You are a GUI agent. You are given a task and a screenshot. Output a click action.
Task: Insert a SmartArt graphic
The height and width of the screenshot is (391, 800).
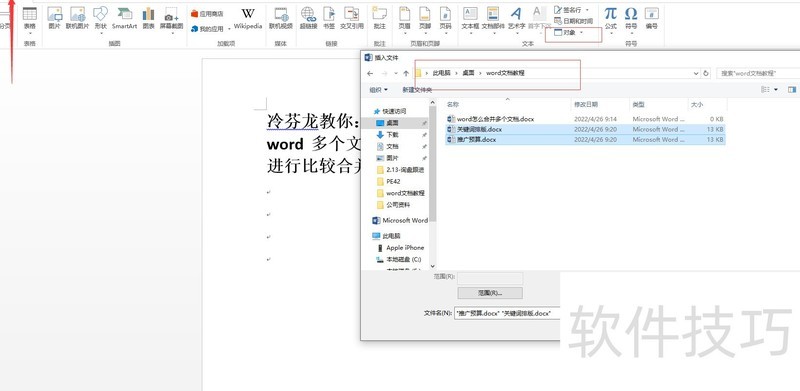[x=124, y=18]
